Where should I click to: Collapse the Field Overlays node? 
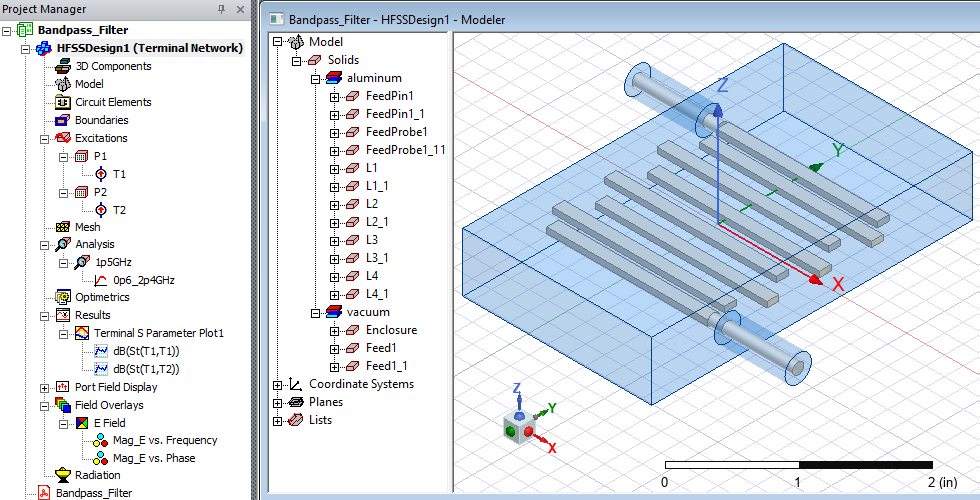(x=44, y=406)
